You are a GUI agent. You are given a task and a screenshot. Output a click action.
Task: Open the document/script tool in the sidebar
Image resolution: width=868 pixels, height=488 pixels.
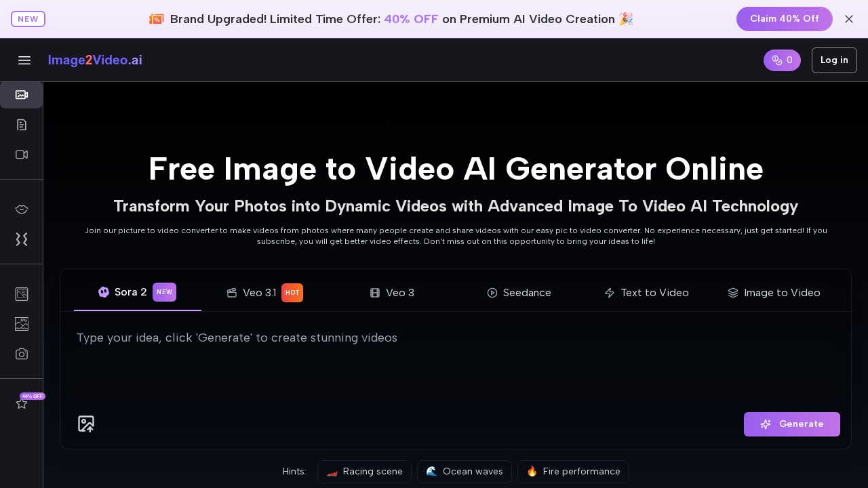pos(21,125)
